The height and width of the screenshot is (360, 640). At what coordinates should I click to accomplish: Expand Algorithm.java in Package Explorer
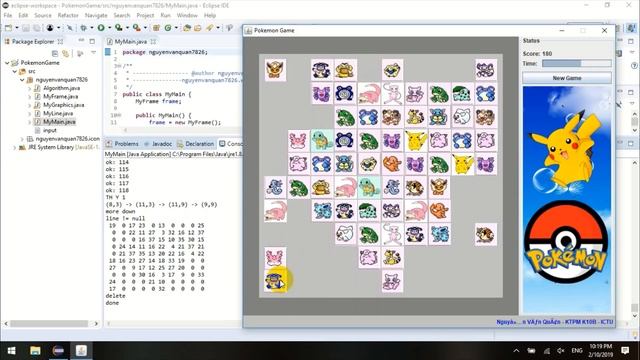tap(30, 88)
